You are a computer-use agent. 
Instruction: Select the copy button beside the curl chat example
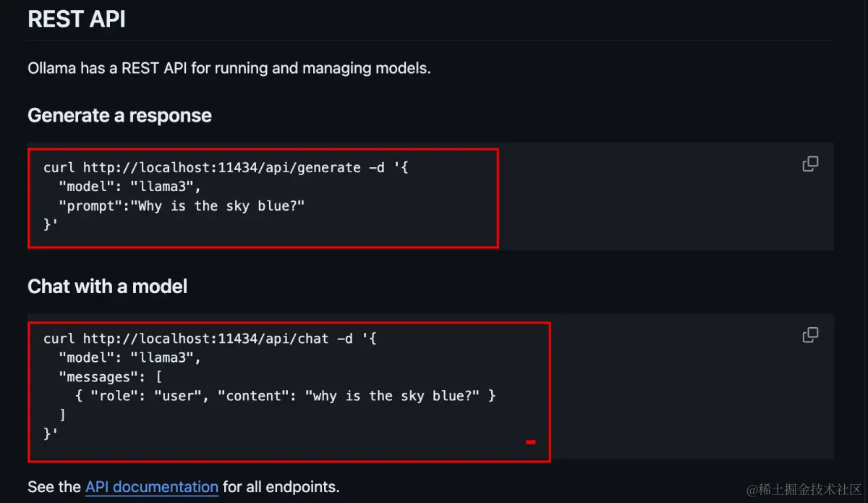tap(809, 334)
